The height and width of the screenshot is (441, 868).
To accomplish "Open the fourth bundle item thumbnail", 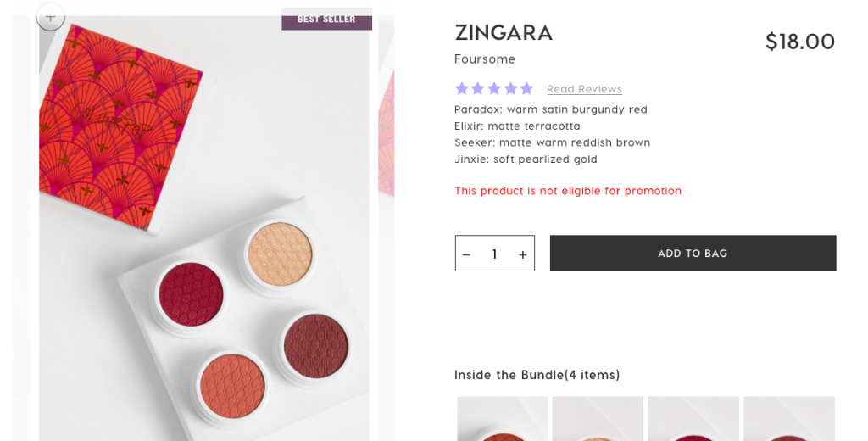I will (x=789, y=419).
